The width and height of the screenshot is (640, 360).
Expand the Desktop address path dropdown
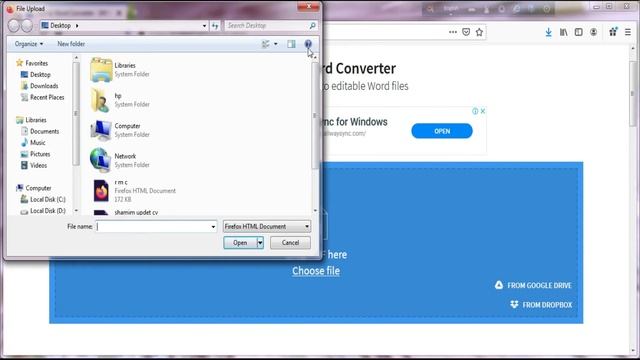point(204,26)
